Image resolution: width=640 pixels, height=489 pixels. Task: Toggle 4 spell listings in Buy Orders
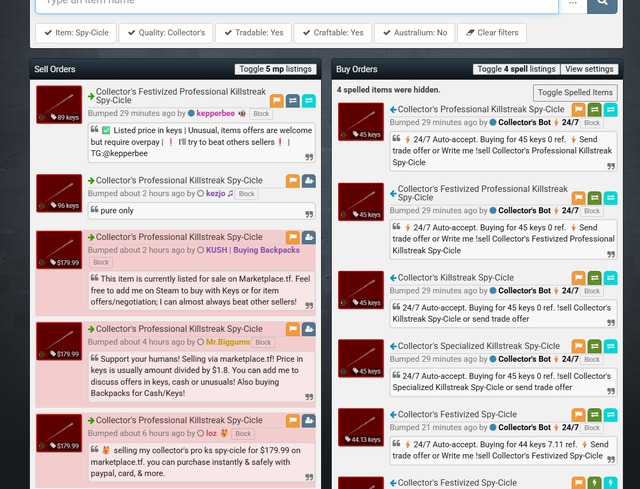click(x=516, y=69)
